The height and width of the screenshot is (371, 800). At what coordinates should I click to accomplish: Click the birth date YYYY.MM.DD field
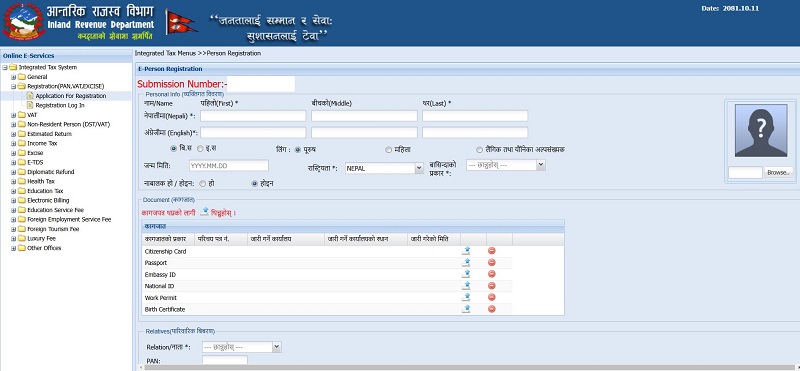point(229,165)
